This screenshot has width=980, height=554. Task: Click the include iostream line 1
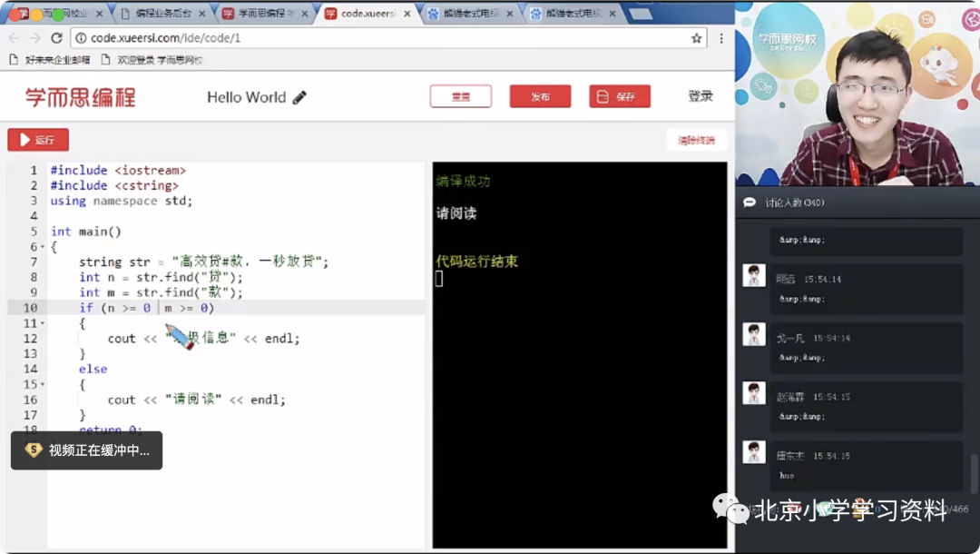(x=118, y=170)
